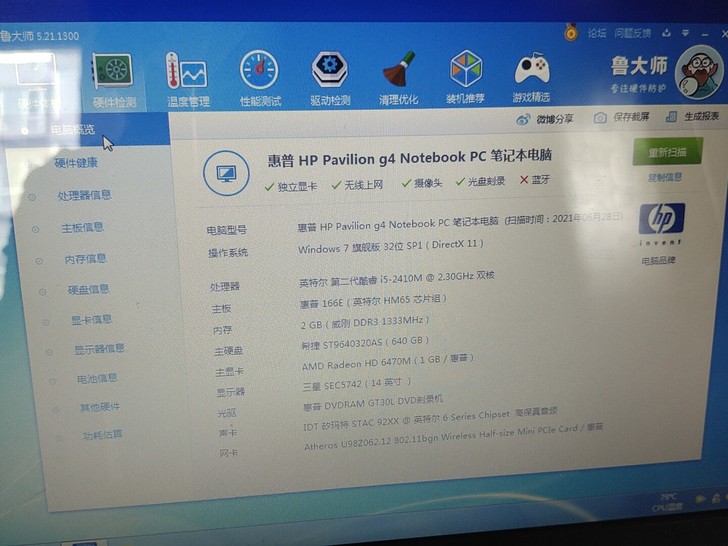Select 显卡信息 in the sidebar
This screenshot has height=546, width=728.
[91, 319]
